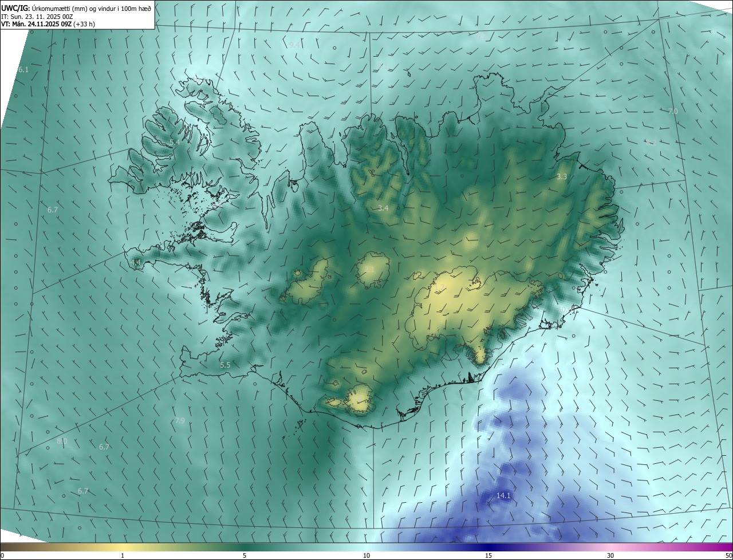
Task: Click the 5 tick on the colour scale
Action: [245, 555]
